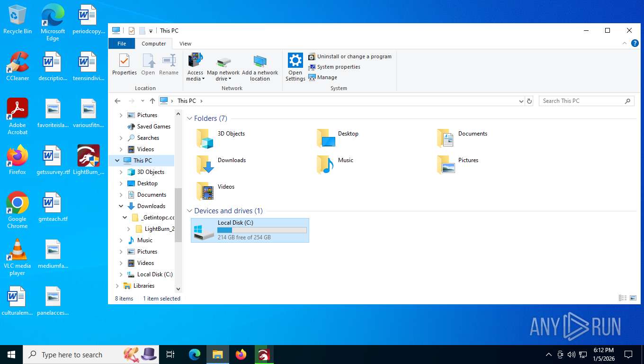Expand Libraries in navigation tree
The image size is (644, 364).
click(117, 286)
